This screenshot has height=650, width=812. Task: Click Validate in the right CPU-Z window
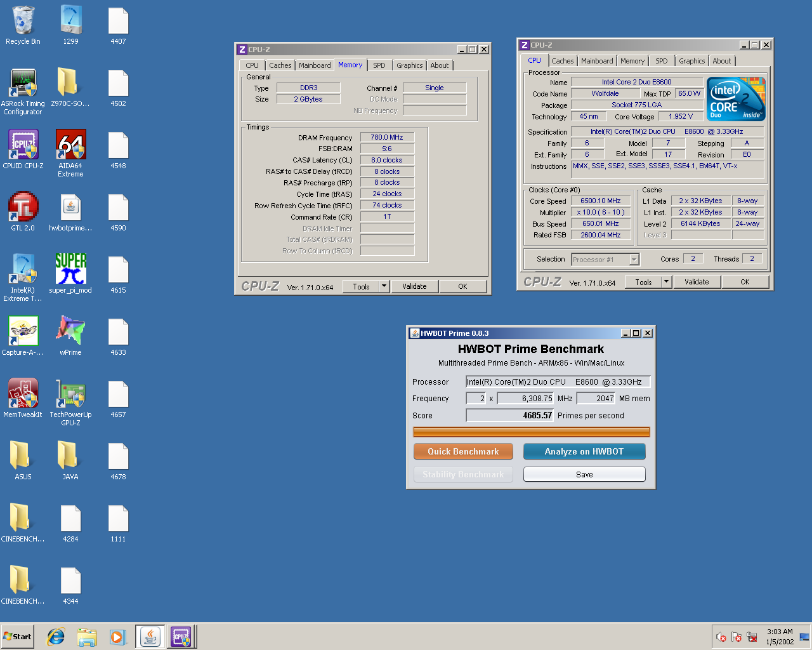coord(697,282)
